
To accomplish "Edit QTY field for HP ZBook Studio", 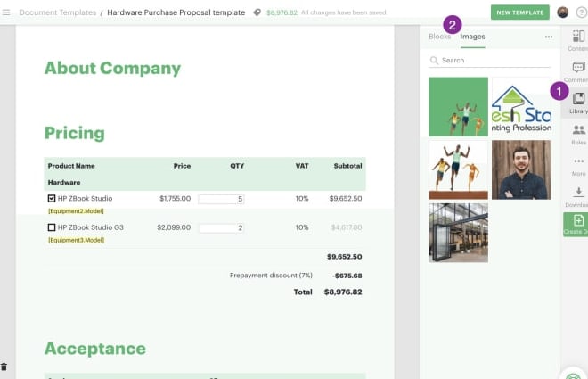I will pos(221,199).
